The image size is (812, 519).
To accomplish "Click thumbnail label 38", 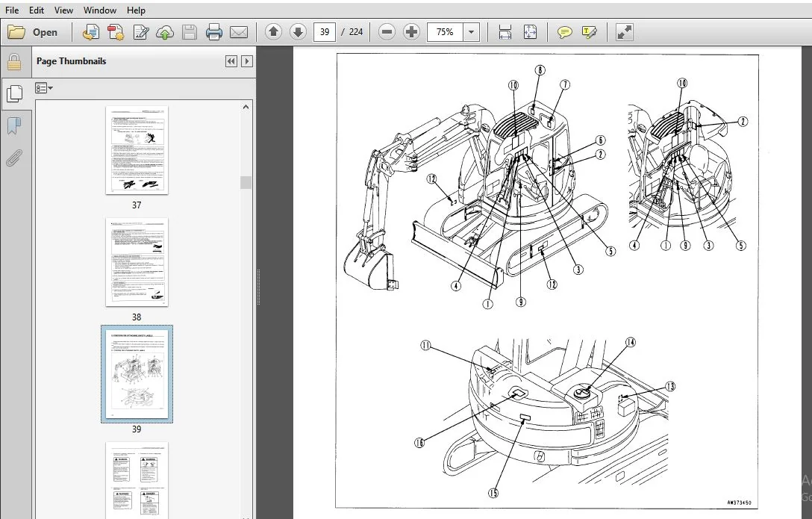I will (x=136, y=317).
